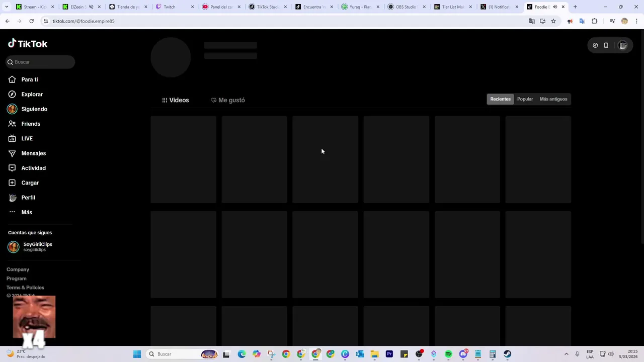Click the TikTok logo
Image resolution: width=644 pixels, height=362 pixels.
pos(28,44)
